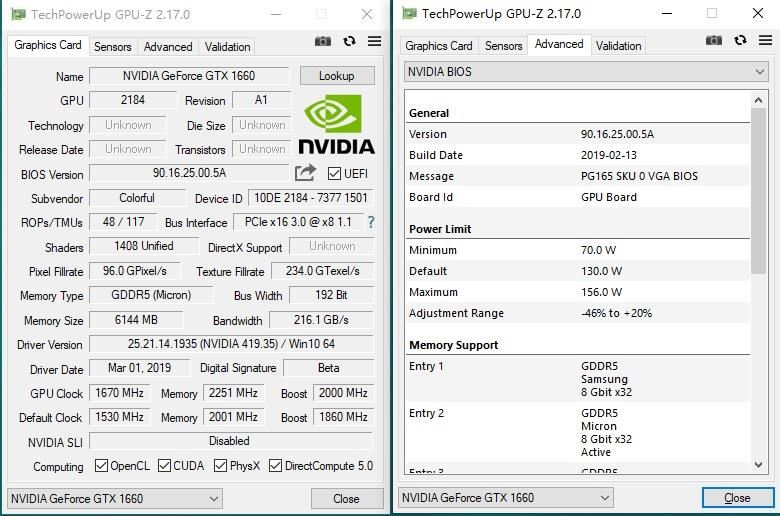Click the Bus Interface question mark icon
The width and height of the screenshot is (780, 516).
[371, 222]
